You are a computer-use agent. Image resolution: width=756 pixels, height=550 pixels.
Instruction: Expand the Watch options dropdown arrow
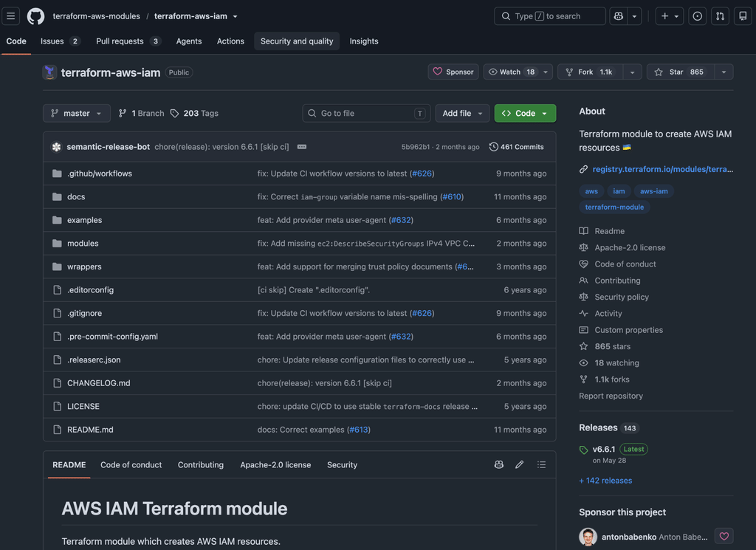(546, 72)
